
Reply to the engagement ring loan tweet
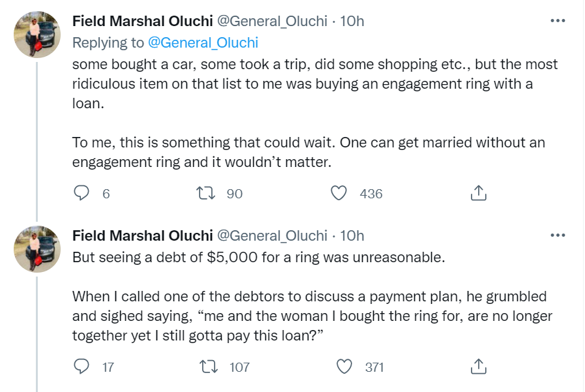[x=82, y=193]
